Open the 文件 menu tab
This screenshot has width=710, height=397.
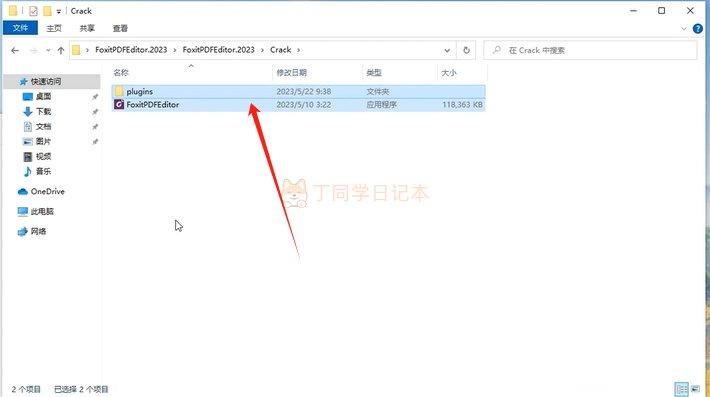(x=20, y=28)
